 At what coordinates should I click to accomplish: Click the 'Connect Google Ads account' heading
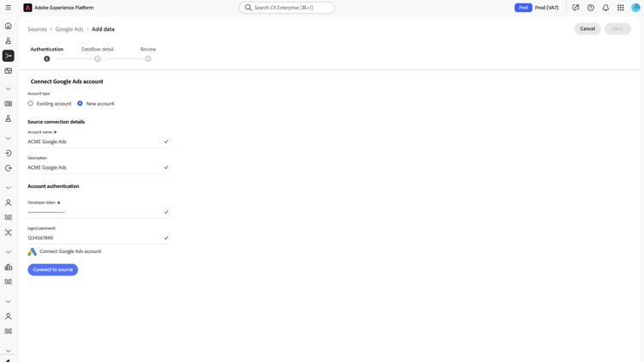pos(66,81)
